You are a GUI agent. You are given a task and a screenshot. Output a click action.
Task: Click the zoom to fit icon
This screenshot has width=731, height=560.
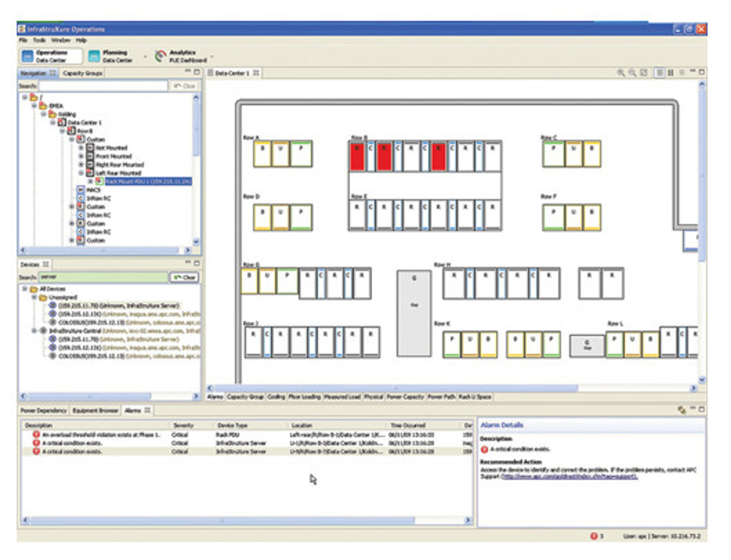643,73
